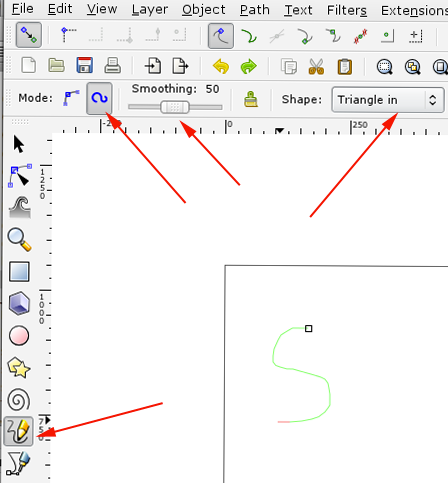Open the Filters menu
This screenshot has width=448, height=483.
(x=347, y=10)
